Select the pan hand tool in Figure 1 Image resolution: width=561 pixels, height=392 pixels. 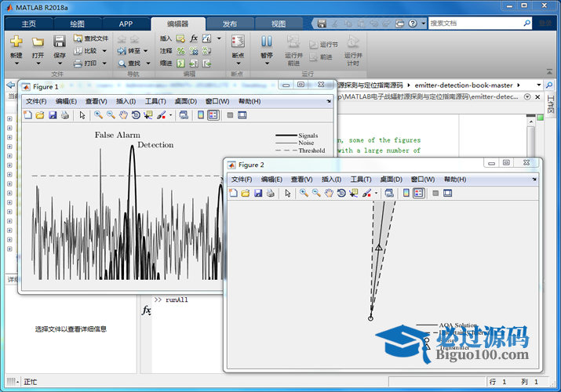123,115
